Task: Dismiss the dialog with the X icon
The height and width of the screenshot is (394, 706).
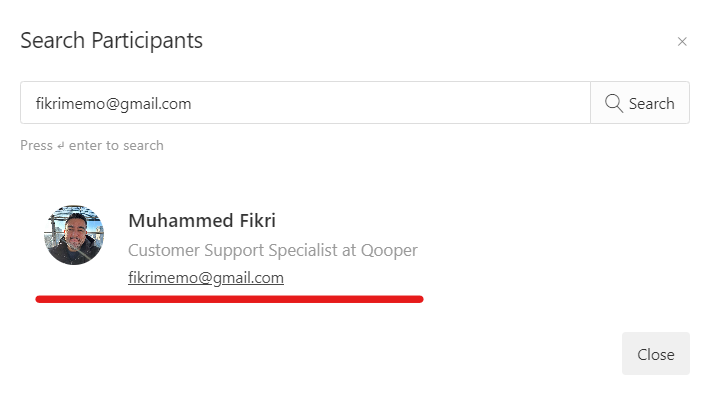Action: [682, 41]
